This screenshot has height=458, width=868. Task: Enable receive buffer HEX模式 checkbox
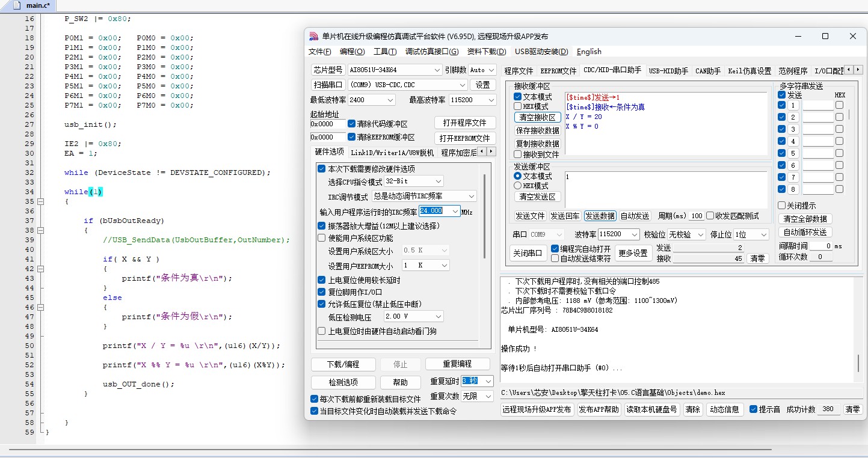point(518,106)
